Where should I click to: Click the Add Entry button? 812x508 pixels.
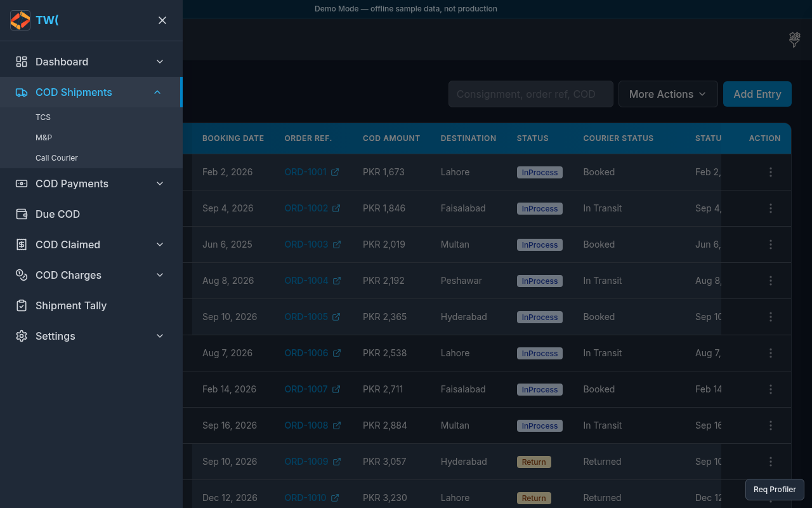[757, 94]
